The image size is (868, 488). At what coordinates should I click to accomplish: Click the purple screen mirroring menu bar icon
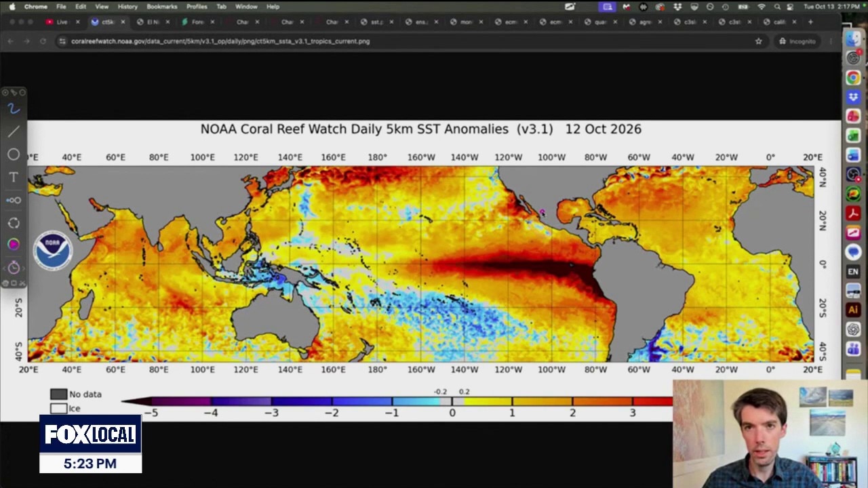tap(607, 7)
